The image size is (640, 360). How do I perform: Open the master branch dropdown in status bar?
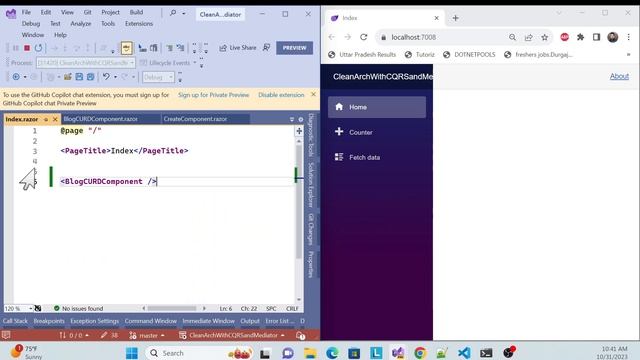coord(147,336)
